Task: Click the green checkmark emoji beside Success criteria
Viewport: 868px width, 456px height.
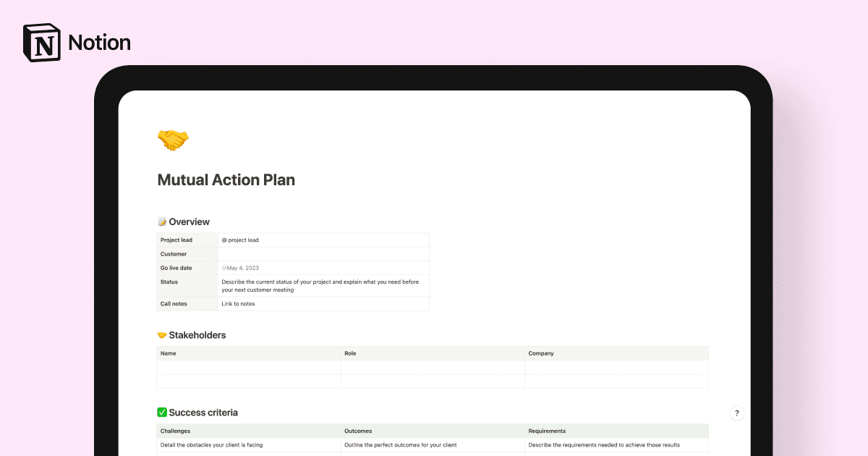Action: click(161, 412)
